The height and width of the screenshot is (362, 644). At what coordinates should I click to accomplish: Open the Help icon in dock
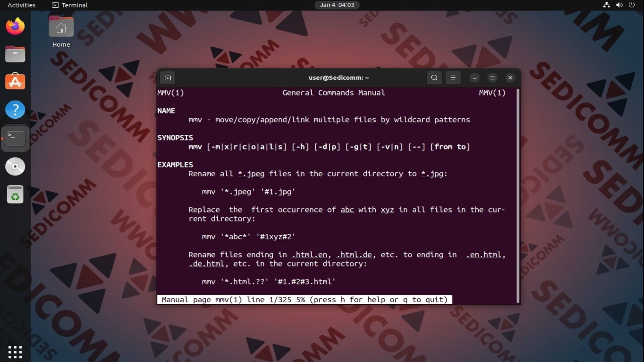pyautogui.click(x=15, y=110)
